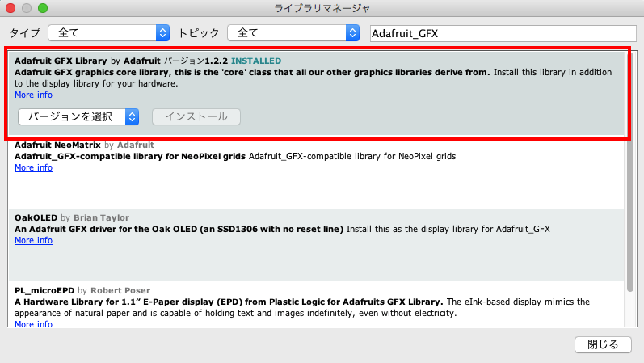Click the yellow minimize window button

27,8
